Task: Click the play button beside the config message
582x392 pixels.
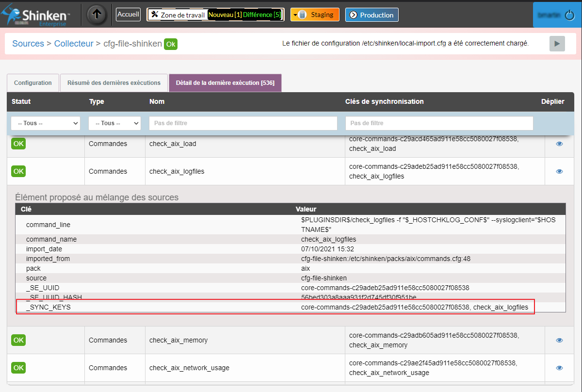Action: click(x=557, y=44)
